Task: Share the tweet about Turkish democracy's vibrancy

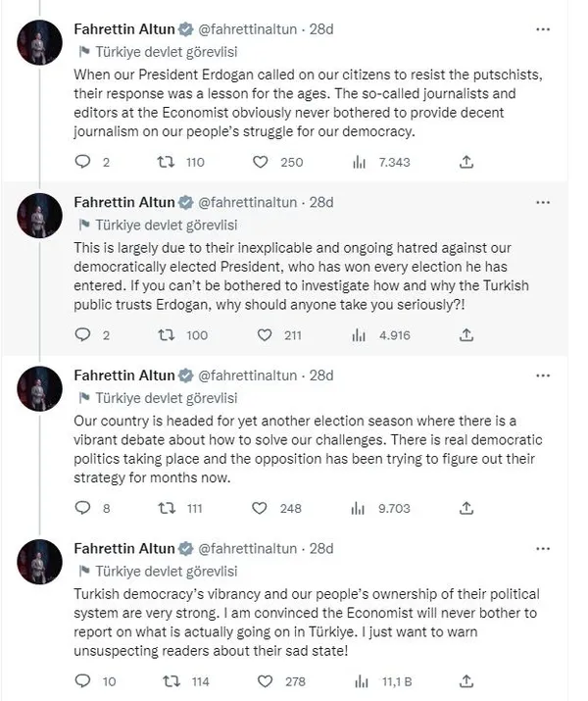Action: coord(466,680)
